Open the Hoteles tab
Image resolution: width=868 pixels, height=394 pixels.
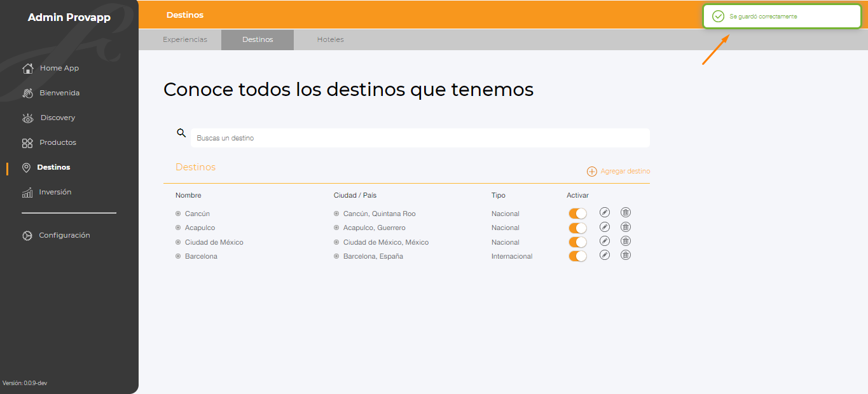331,39
